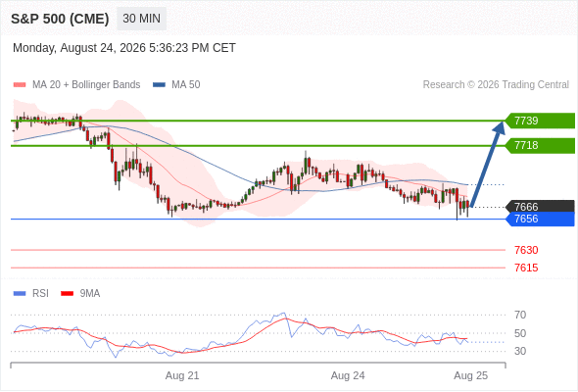The width and height of the screenshot is (578, 392).
Task: Select the Aug 24 date axis label
Action: click(x=348, y=375)
